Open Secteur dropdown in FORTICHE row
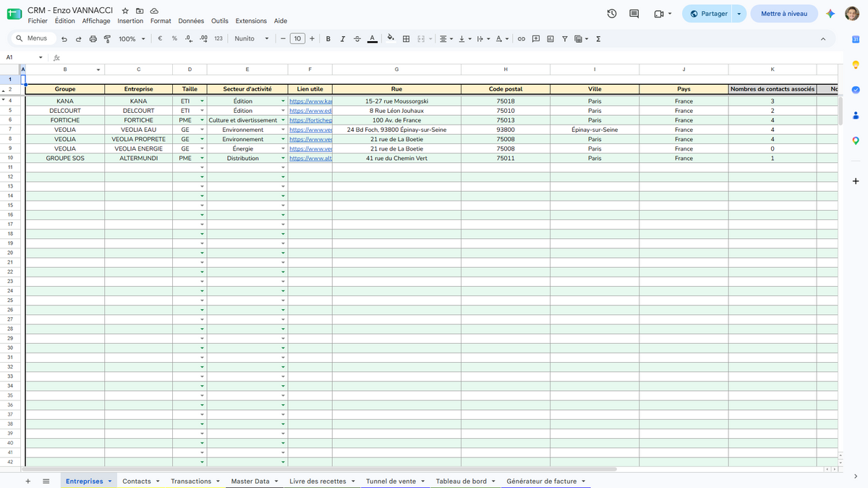Screen dimensions: 868x488 coord(283,120)
